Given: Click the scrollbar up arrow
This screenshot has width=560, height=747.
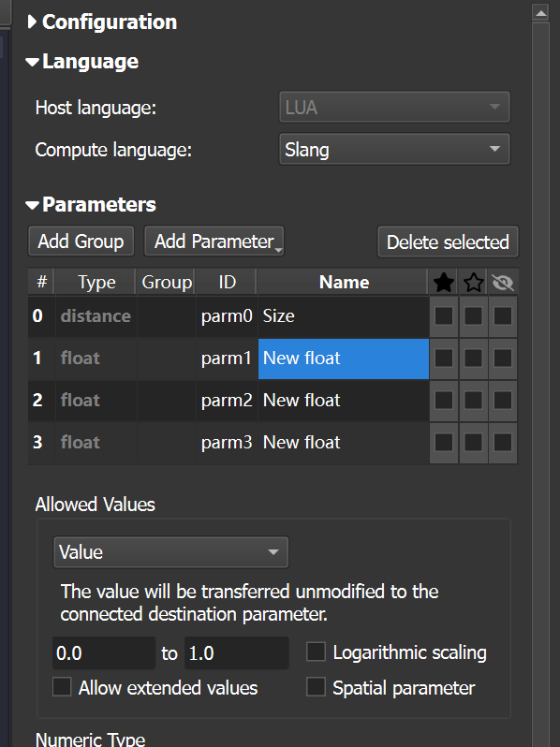Looking at the screenshot, I should coord(541,13).
